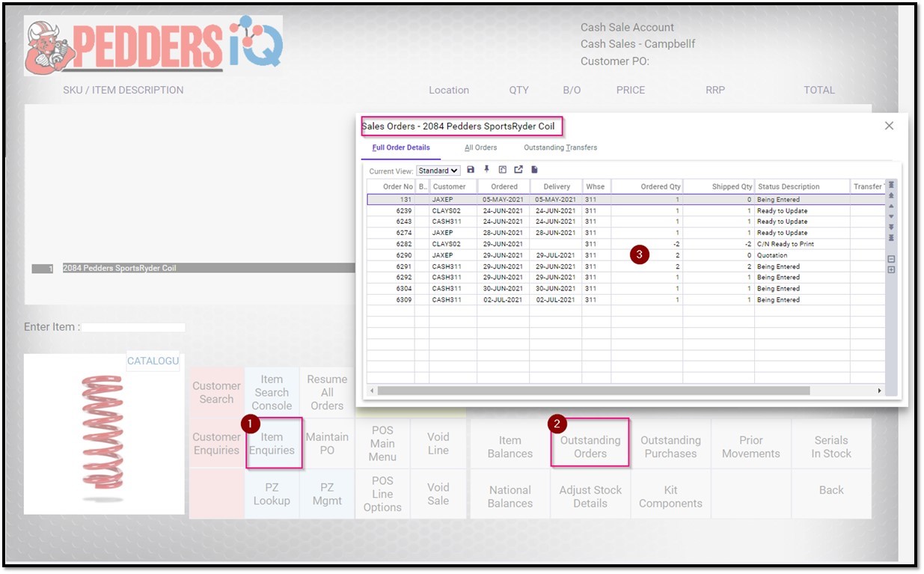This screenshot has height=574, width=924.
Task: Open Item Enquiries
Action: [x=272, y=443]
